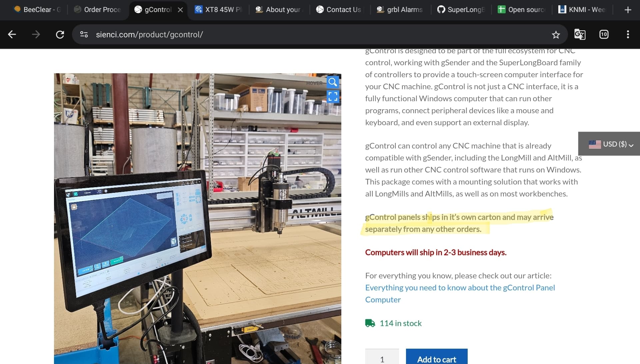The image size is (640, 364).
Task: Open the Google Translate icon
Action: [580, 34]
